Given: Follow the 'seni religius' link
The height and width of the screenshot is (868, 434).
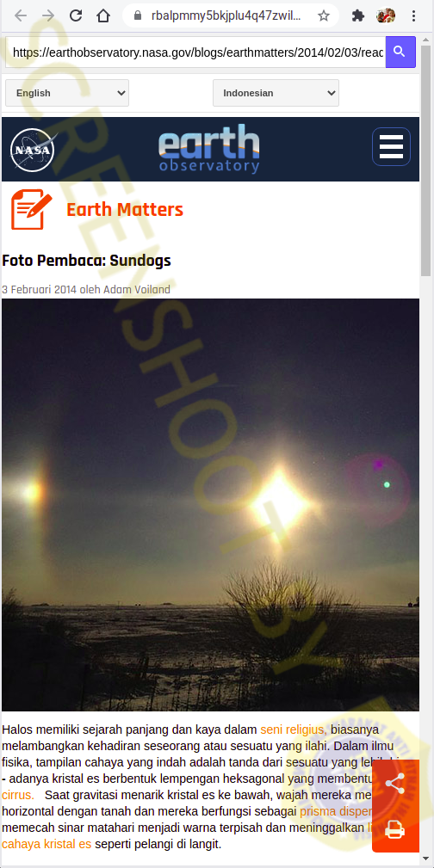Looking at the screenshot, I should [x=294, y=729].
